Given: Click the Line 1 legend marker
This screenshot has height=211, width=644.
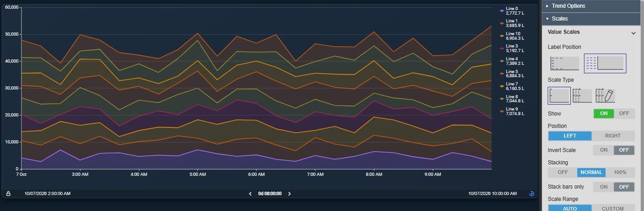Looking at the screenshot, I should tap(502, 23).
